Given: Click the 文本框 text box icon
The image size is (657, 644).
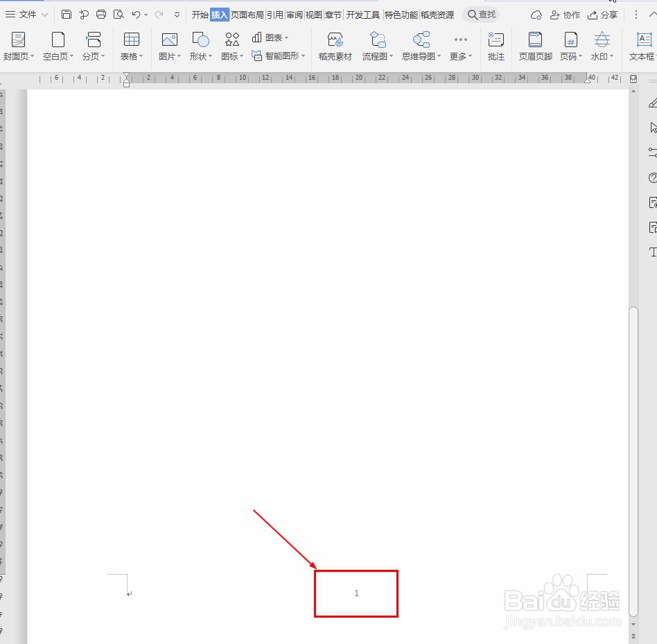Looking at the screenshot, I should (644, 40).
